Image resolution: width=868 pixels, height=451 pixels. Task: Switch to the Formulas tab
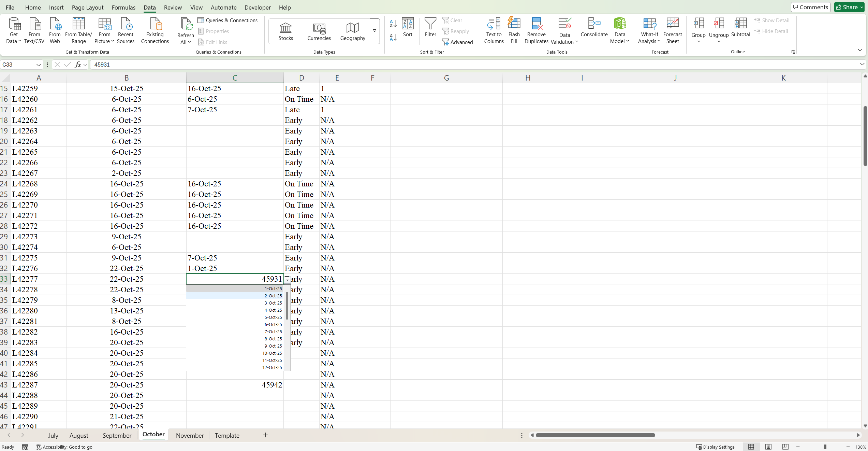123,8
